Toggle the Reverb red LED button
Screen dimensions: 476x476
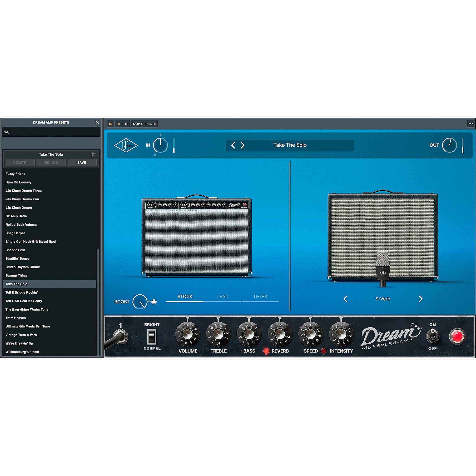click(x=266, y=351)
